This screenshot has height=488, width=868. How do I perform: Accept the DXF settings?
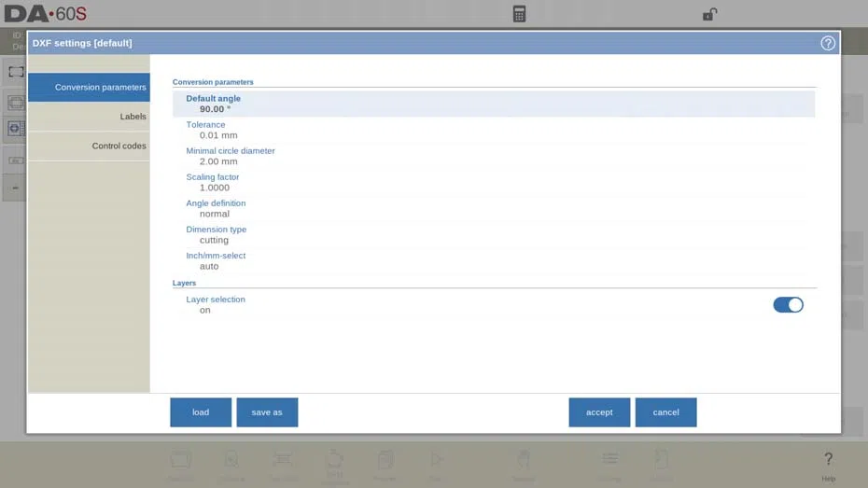[599, 412]
